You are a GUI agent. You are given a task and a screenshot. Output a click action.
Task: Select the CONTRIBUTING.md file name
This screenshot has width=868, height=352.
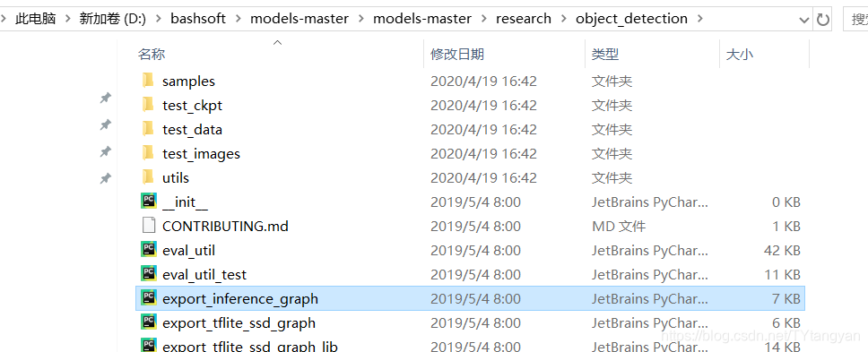click(x=225, y=226)
